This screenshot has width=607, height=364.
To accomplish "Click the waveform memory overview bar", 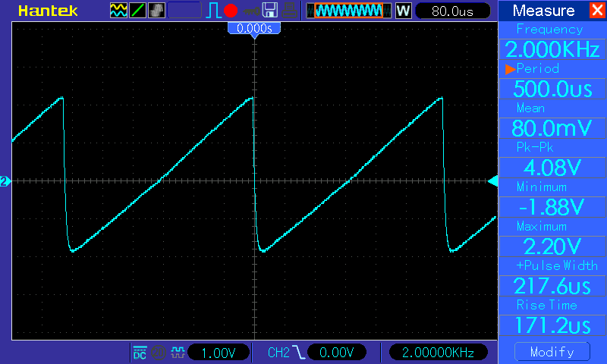I will (x=349, y=11).
